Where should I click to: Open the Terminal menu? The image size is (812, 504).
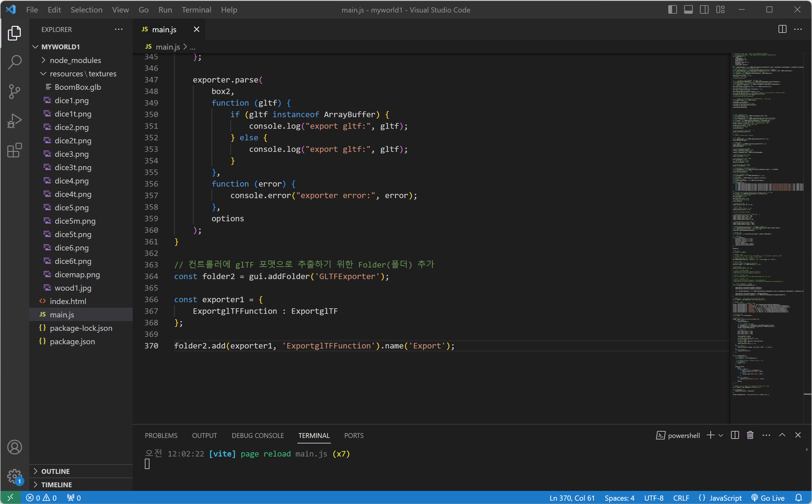coord(196,10)
